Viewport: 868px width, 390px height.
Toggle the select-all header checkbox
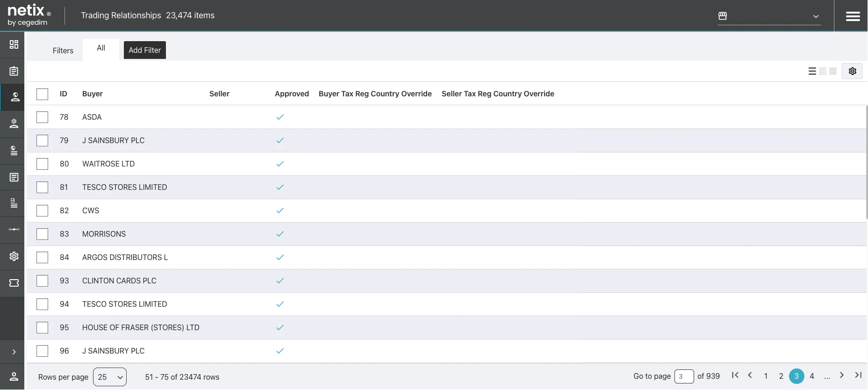click(43, 94)
